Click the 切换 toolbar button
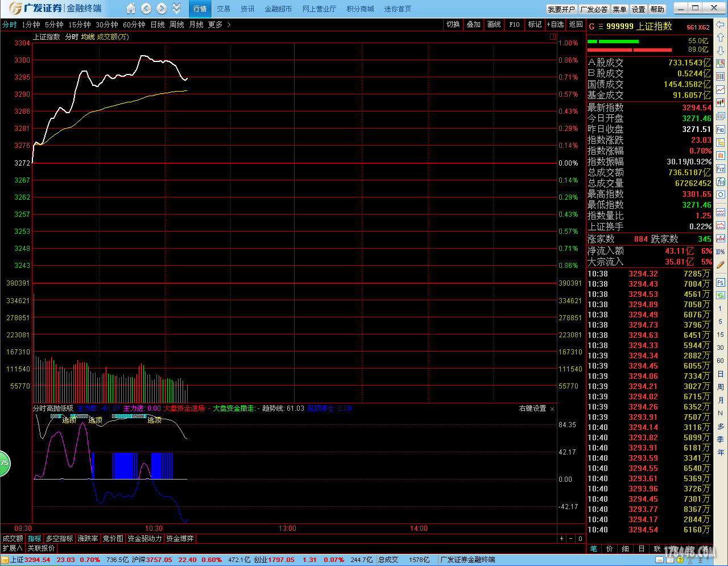Screen dimensions: 728x566 click(x=453, y=24)
